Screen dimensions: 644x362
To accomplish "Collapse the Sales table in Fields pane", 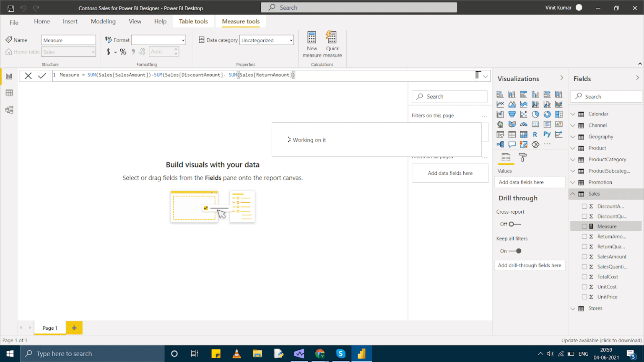I will tap(573, 194).
